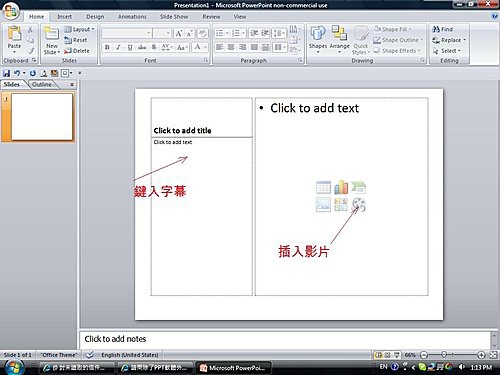Open the Select dropdown in Editing
500x375 pixels.
coord(447,51)
